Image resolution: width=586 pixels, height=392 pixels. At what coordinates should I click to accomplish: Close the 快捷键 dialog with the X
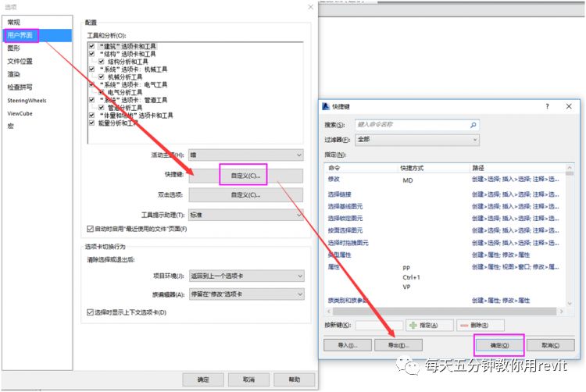click(x=569, y=106)
